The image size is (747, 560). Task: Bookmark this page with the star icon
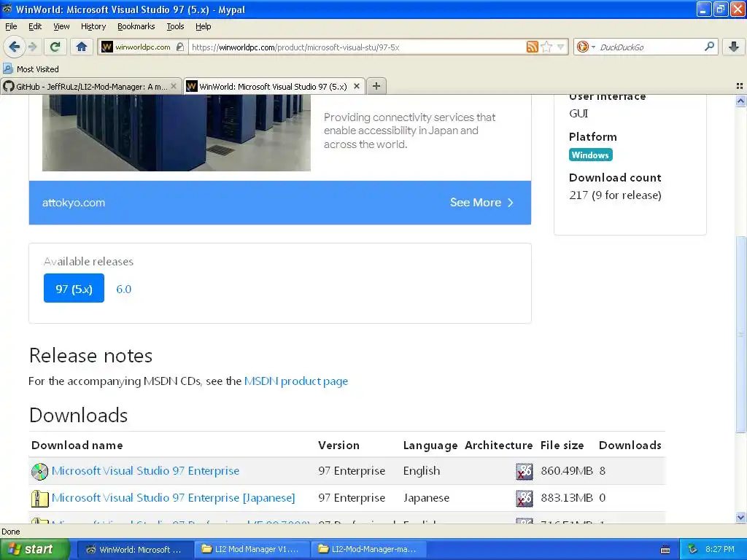[546, 47]
